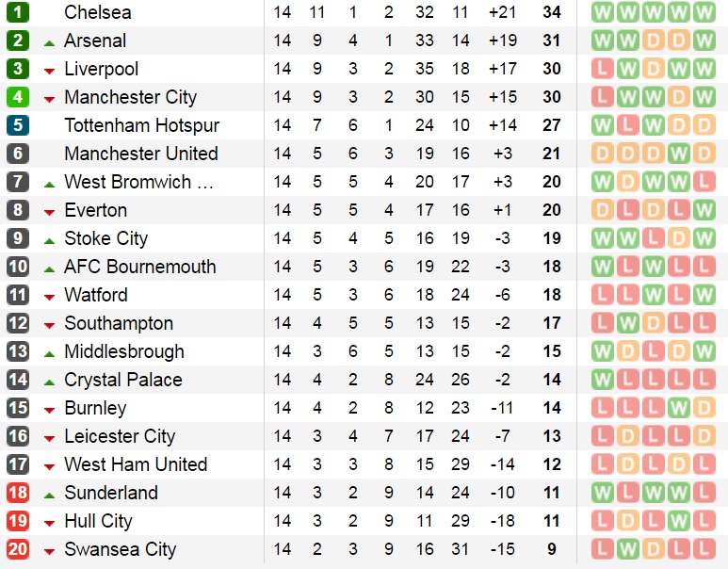Click the red down arrow beside Liverpool
The image size is (728, 569).
pos(50,71)
